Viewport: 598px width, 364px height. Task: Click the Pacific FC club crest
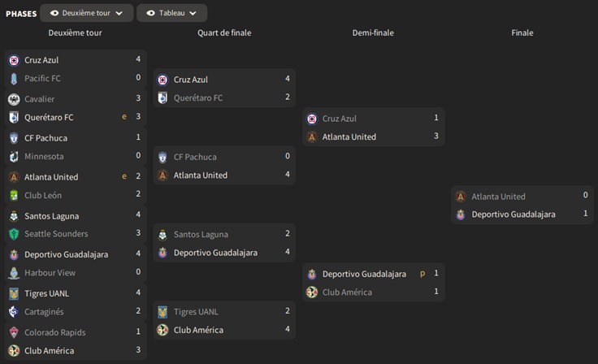pyautogui.click(x=14, y=79)
